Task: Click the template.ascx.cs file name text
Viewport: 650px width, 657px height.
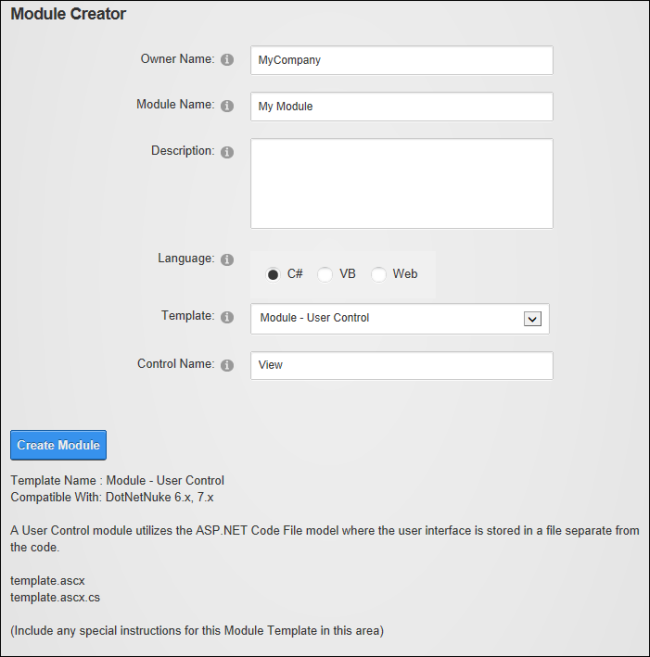Action: (55, 597)
